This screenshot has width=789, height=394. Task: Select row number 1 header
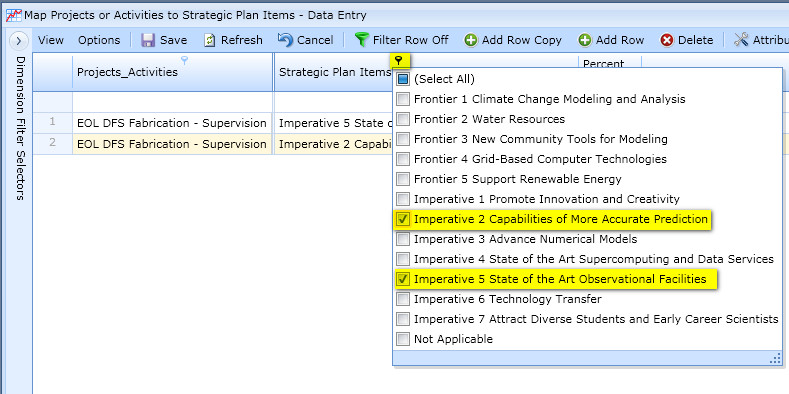click(53, 122)
